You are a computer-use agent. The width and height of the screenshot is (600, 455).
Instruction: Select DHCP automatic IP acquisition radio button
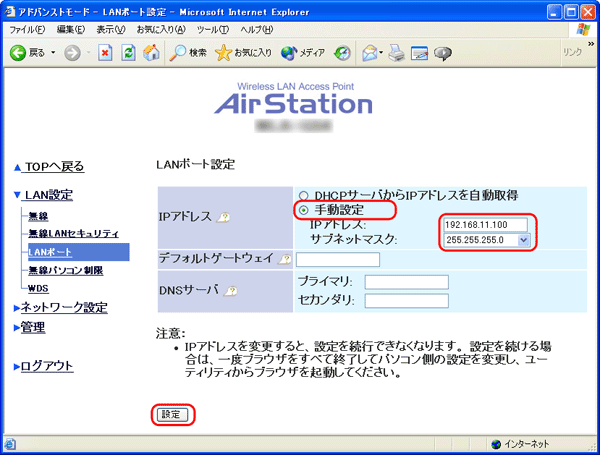[303, 195]
